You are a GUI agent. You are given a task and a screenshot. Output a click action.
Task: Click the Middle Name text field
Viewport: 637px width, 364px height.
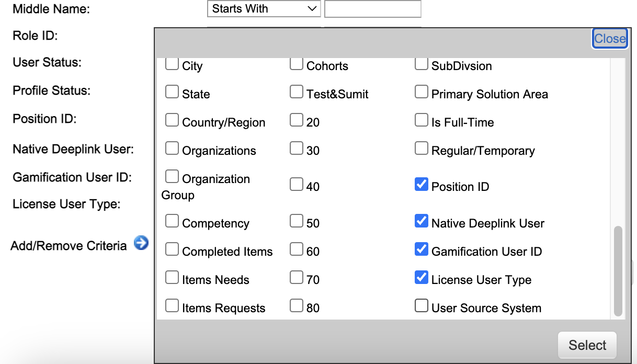[x=373, y=9]
